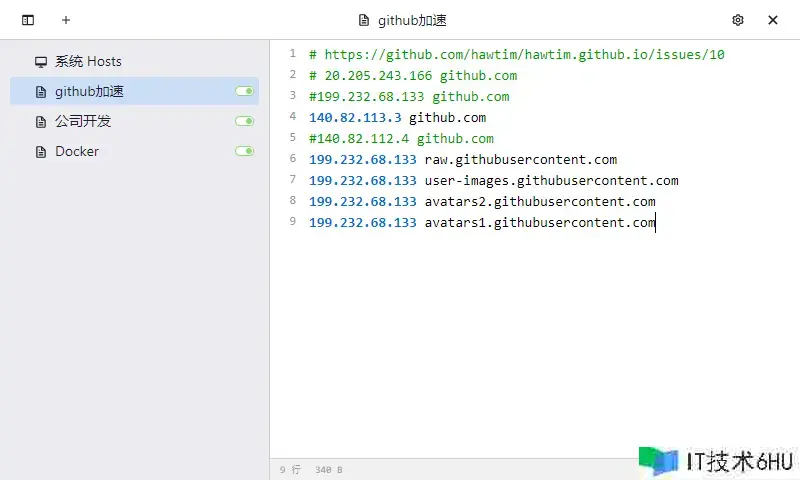Click line number 4 in the gutter
800x480 pixels.
tap(292, 117)
